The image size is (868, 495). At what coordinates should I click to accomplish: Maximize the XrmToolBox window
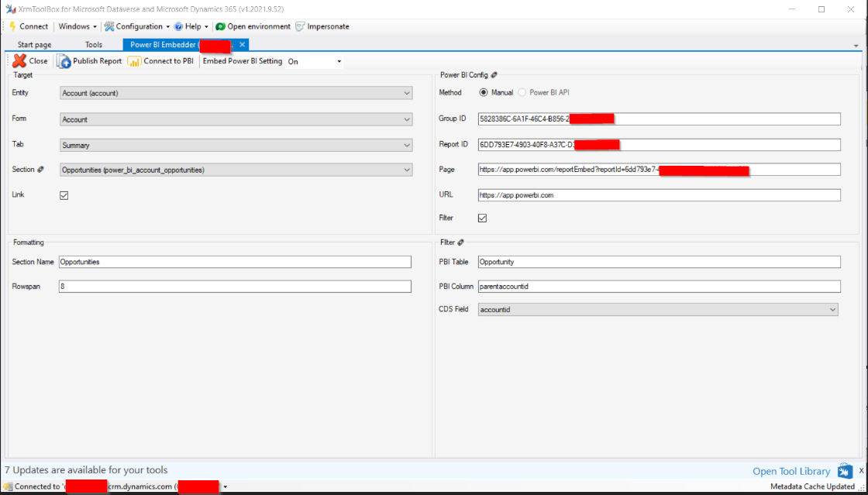821,9
